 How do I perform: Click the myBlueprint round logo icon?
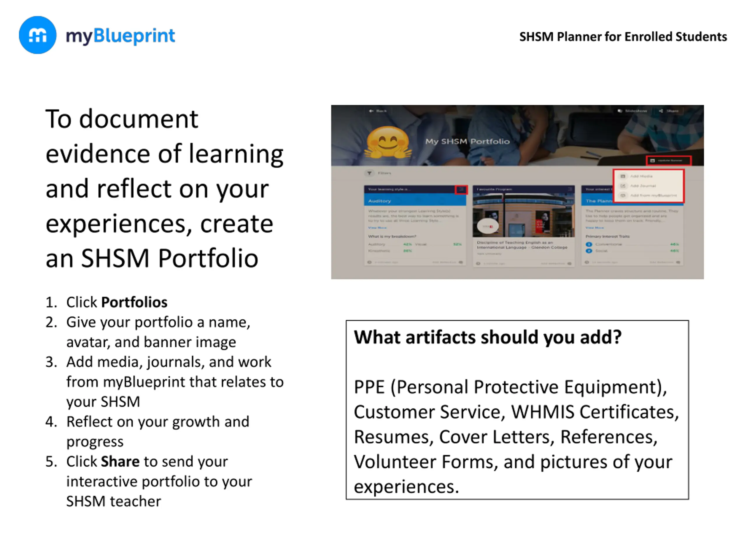[37, 35]
